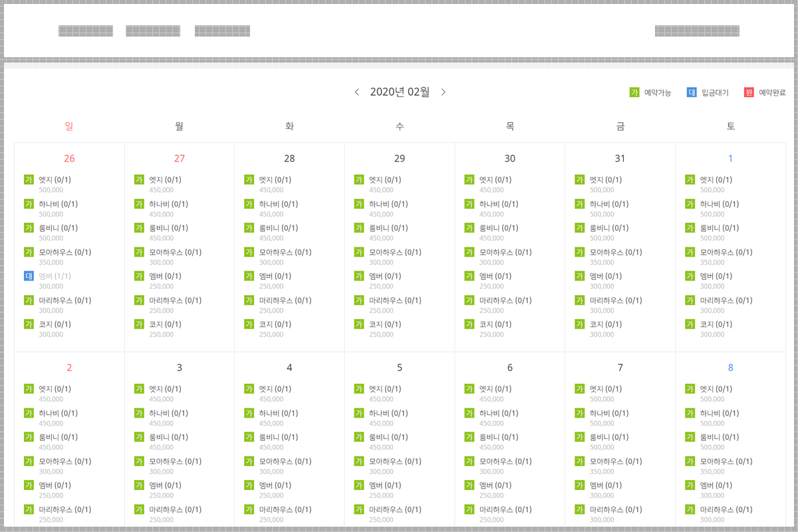The image size is (798, 532).
Task: Click the 500,000 price under 엣지 on the 26th
Action: pos(51,190)
